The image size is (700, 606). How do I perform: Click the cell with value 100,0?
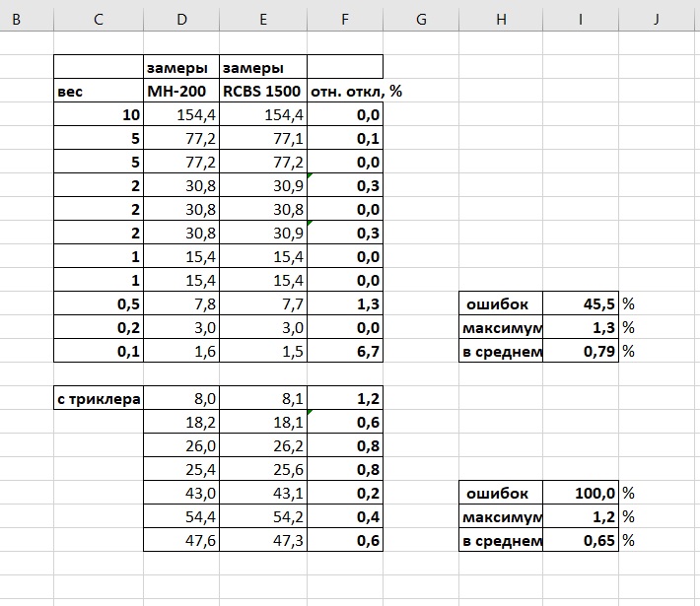[x=582, y=493]
